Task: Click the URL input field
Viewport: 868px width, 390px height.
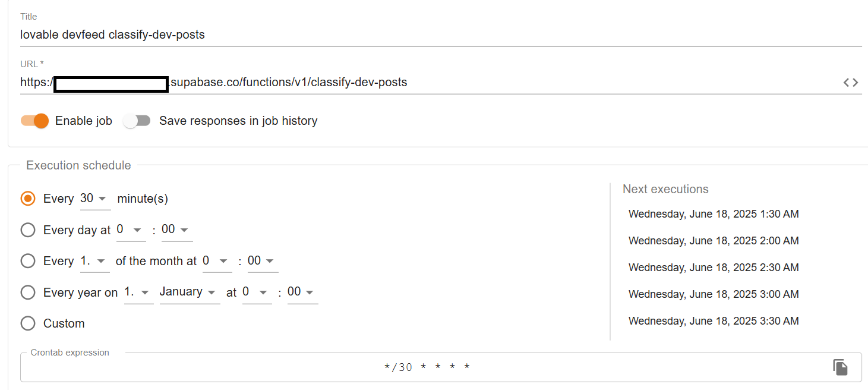Action: [429, 83]
